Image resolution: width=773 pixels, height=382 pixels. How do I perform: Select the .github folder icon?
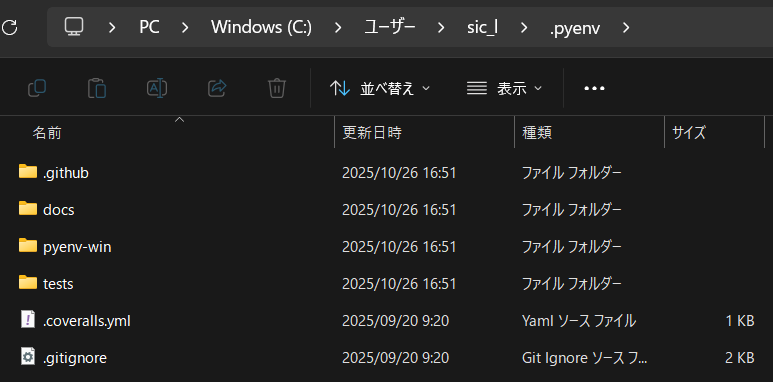click(28, 172)
